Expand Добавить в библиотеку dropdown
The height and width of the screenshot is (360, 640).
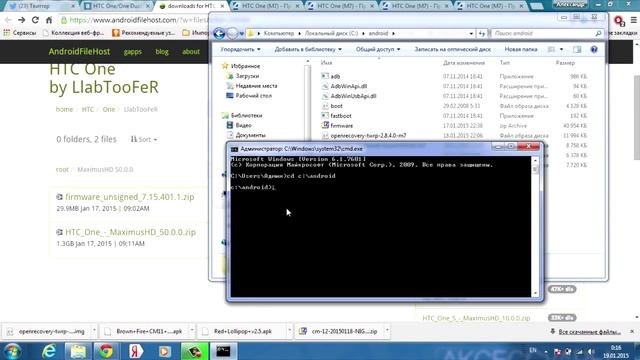tap(308, 49)
